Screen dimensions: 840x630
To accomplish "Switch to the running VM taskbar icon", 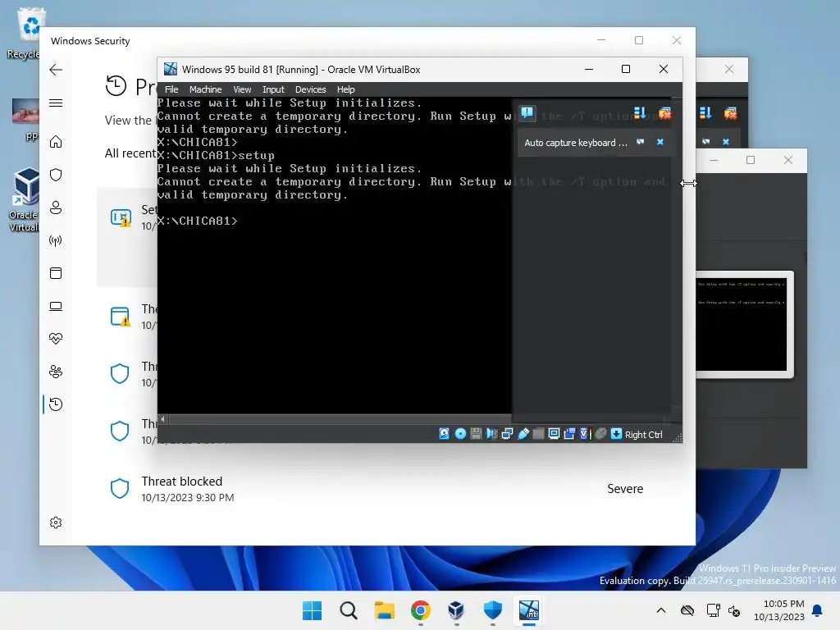I will click(x=529, y=610).
